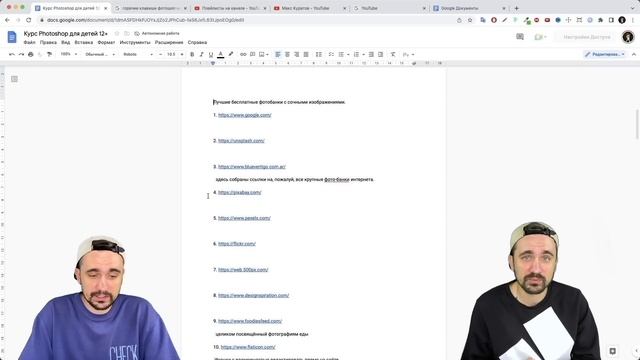The width and height of the screenshot is (640, 360).
Task: Apply a bulleted list
Action: click(341, 54)
